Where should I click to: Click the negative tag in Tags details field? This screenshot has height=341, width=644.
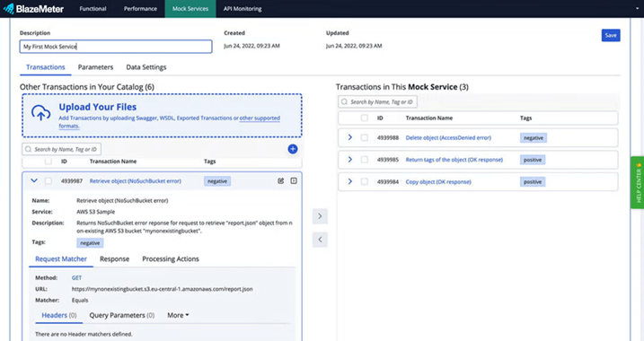(90, 243)
